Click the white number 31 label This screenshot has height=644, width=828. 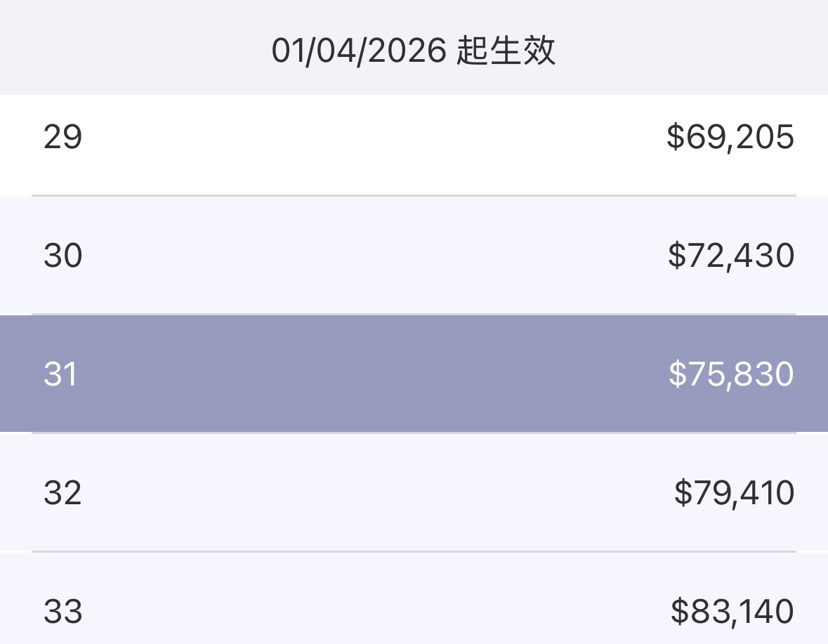click(60, 374)
